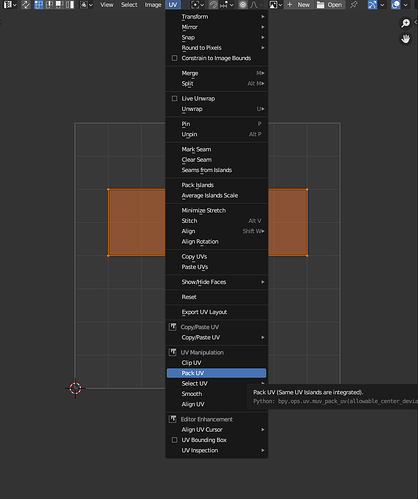418x499 pixels.
Task: Select island selection mode icon
Action: tap(70, 5)
